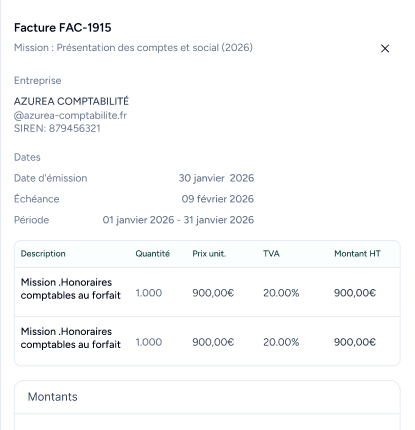Click the 'Dates' section label
Viewport: 415px width, 430px height.
point(27,157)
